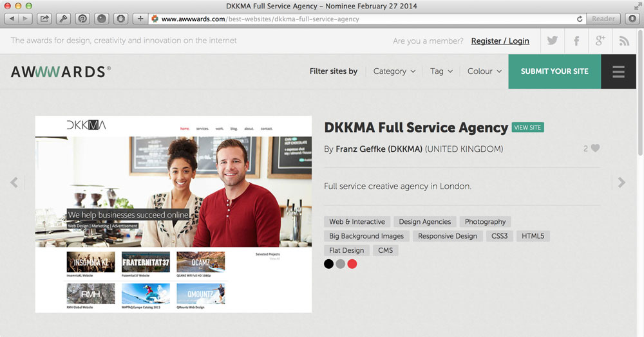The height and width of the screenshot is (337, 644).
Task: Open the Register / Login link
Action: 500,41
